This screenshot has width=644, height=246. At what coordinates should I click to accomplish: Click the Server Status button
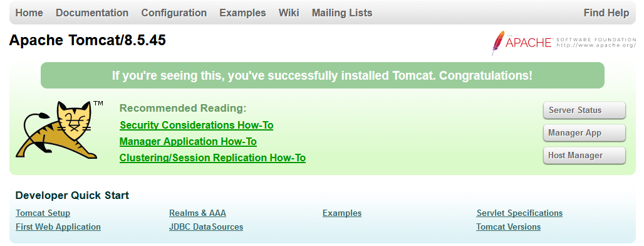pos(584,110)
